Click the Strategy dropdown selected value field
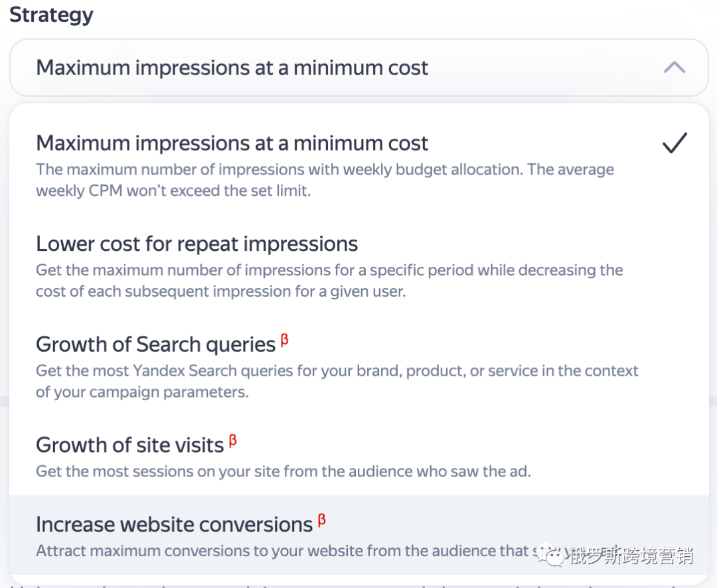 [232, 68]
